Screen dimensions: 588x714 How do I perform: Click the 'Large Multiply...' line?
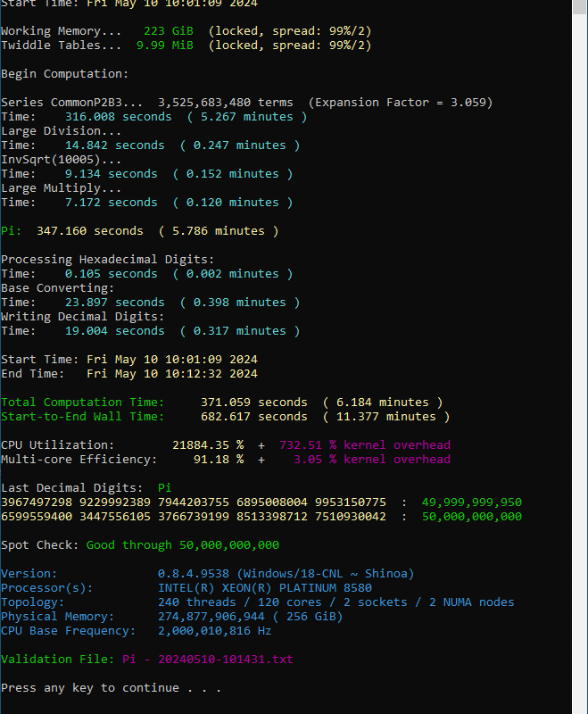tap(61, 188)
